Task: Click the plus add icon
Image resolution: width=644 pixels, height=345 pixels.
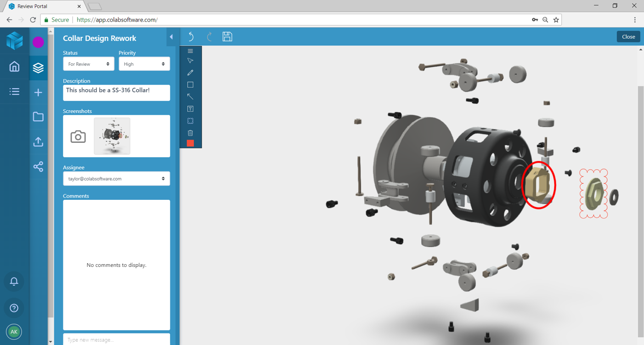Action: click(x=38, y=92)
